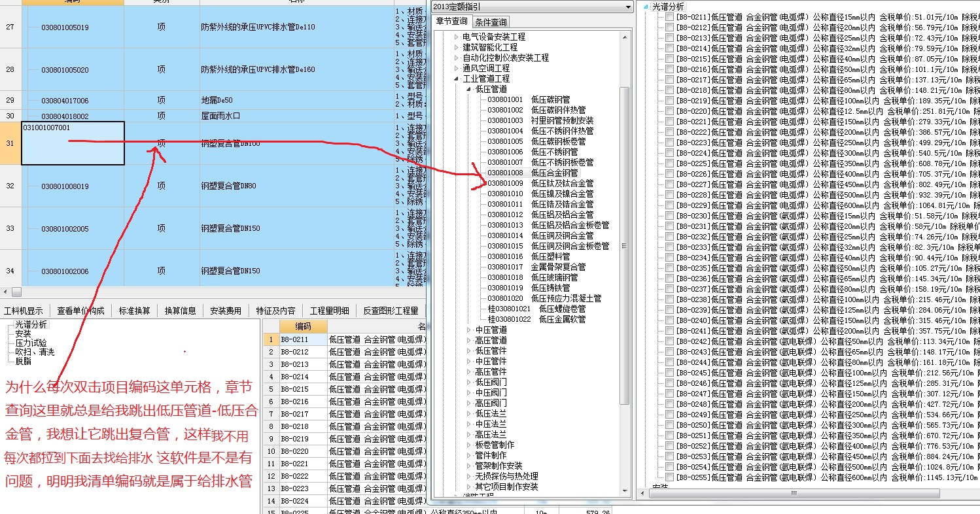980x514 pixels.
Task: Collapse the 低压管道 node
Action: (468, 90)
